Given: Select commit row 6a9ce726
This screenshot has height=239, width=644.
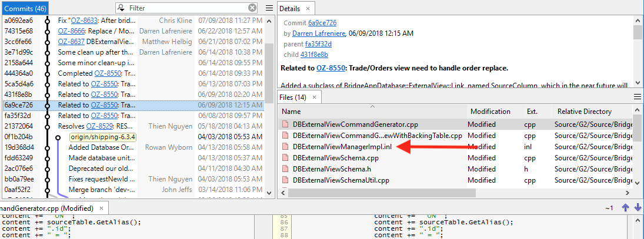Looking at the screenshot, I should coord(133,105).
